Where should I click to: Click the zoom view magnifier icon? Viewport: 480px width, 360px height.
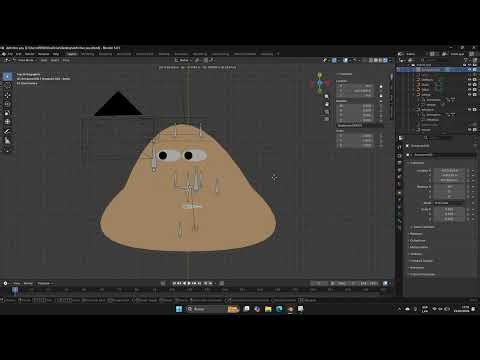coord(326,97)
